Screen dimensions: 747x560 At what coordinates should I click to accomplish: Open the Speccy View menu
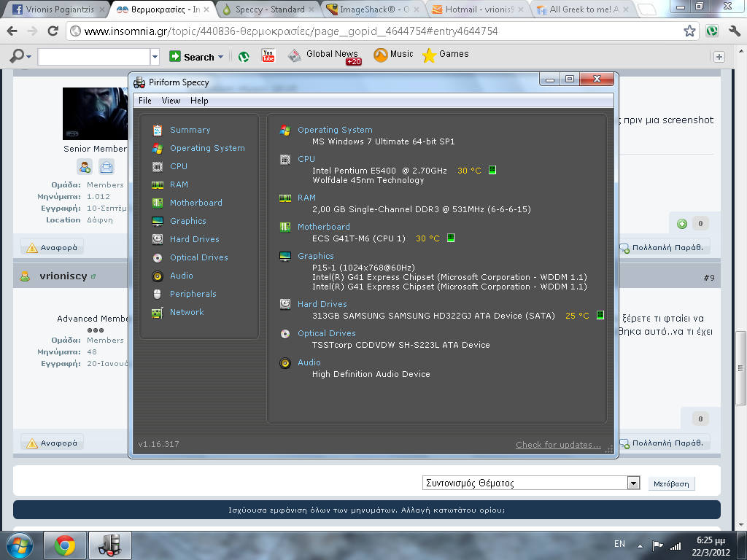(x=171, y=101)
